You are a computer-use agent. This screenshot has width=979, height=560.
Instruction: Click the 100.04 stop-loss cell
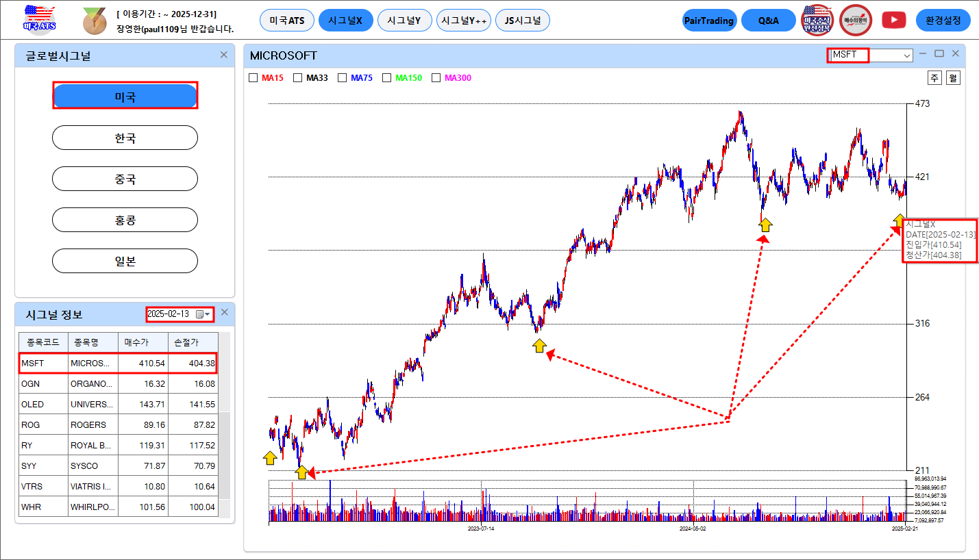(x=193, y=507)
